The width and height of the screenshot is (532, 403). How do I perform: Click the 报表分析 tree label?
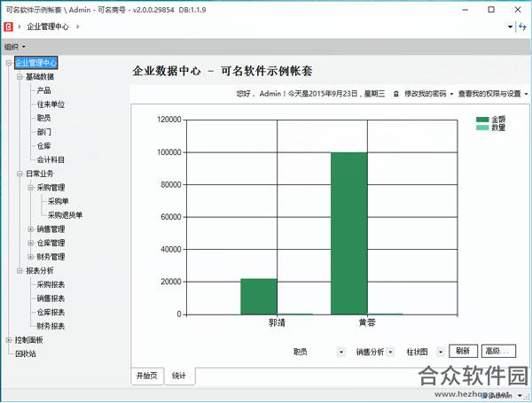coord(40,270)
